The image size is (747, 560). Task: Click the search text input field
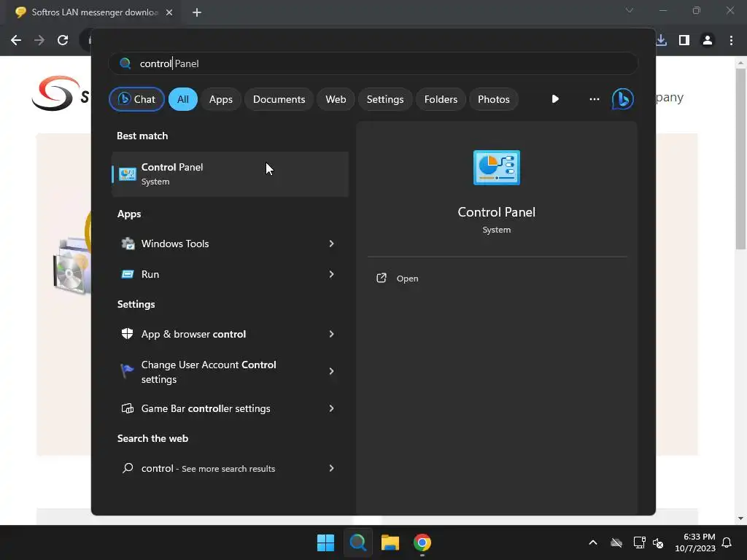tap(373, 63)
